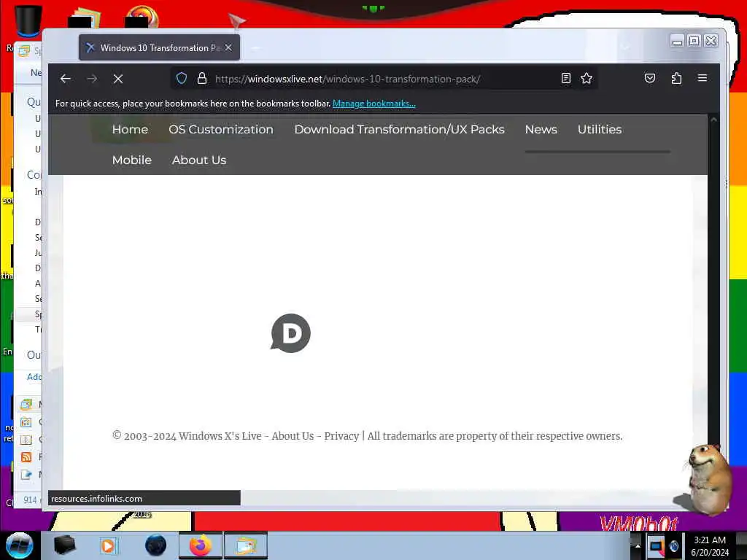
Task: Click the RSS feed icon in background window
Action: tap(26, 457)
